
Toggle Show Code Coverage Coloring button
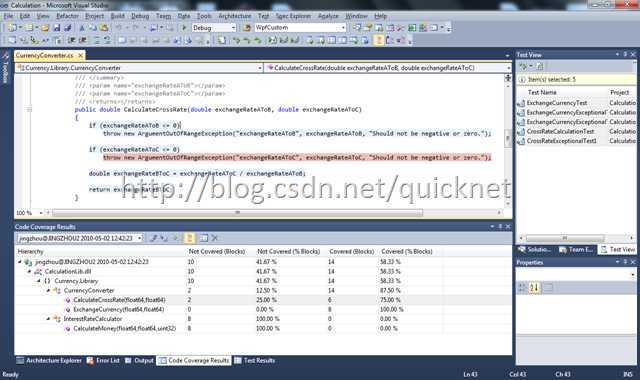click(189, 238)
